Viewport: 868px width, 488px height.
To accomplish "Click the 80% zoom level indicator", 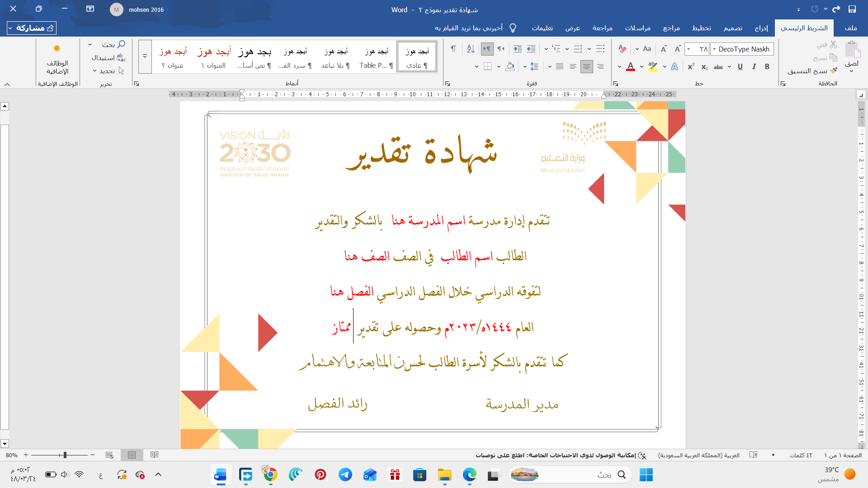I will coord(12,455).
